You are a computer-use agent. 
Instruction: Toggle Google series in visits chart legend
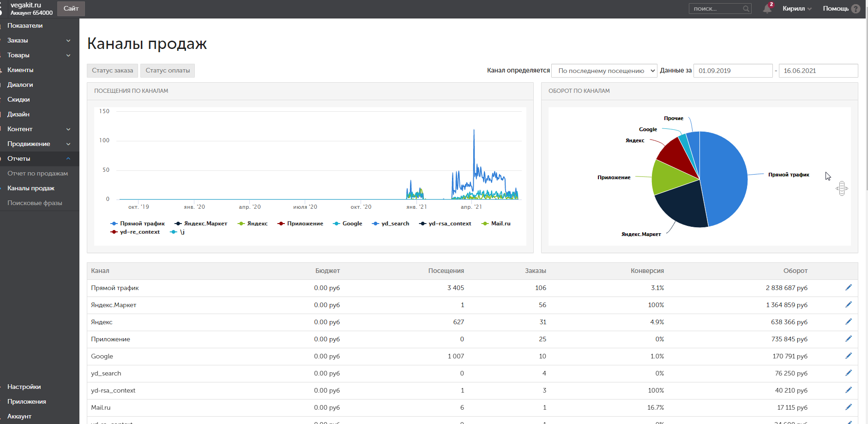[x=348, y=224]
